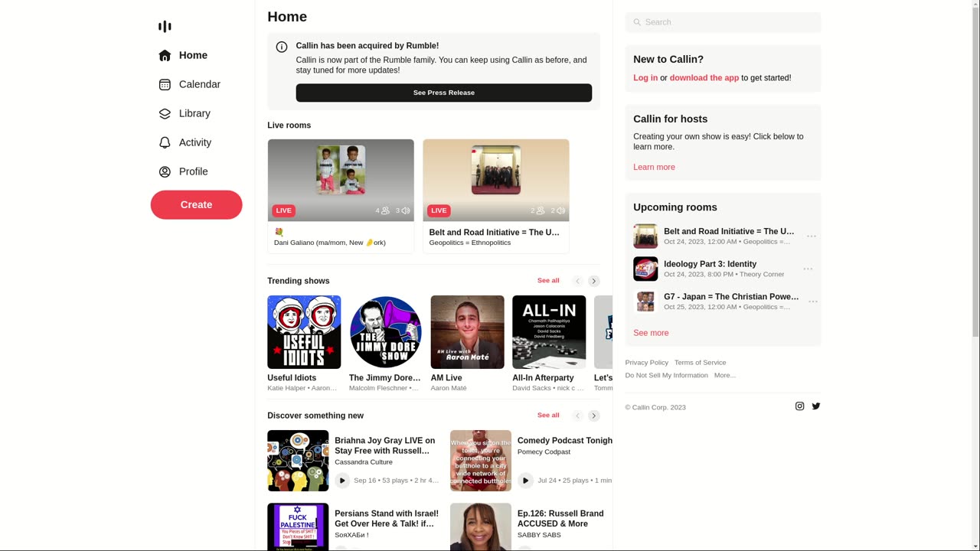Image resolution: width=980 pixels, height=551 pixels.
Task: Open Comedy Podcast Tonight episode artwork
Action: click(x=481, y=461)
